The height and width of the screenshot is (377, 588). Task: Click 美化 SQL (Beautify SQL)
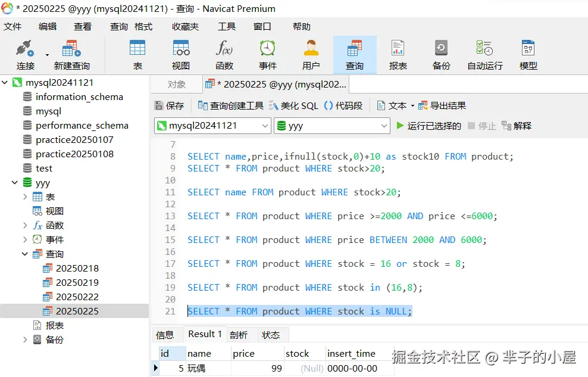[x=293, y=106]
